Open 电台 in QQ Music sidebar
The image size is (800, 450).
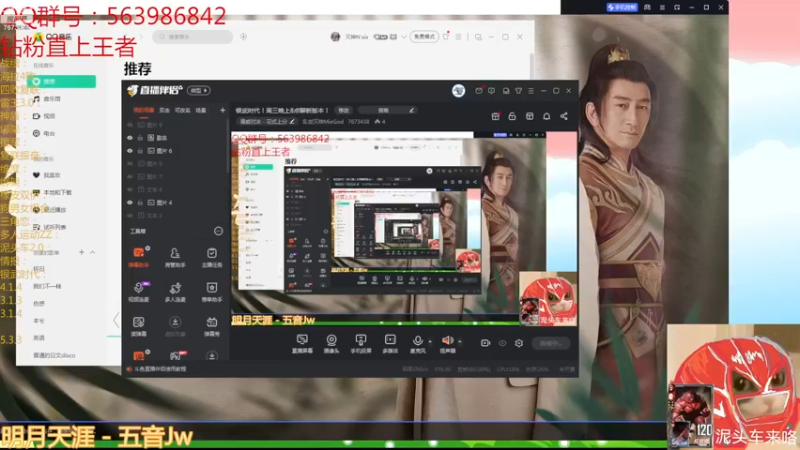pyautogui.click(x=44, y=134)
